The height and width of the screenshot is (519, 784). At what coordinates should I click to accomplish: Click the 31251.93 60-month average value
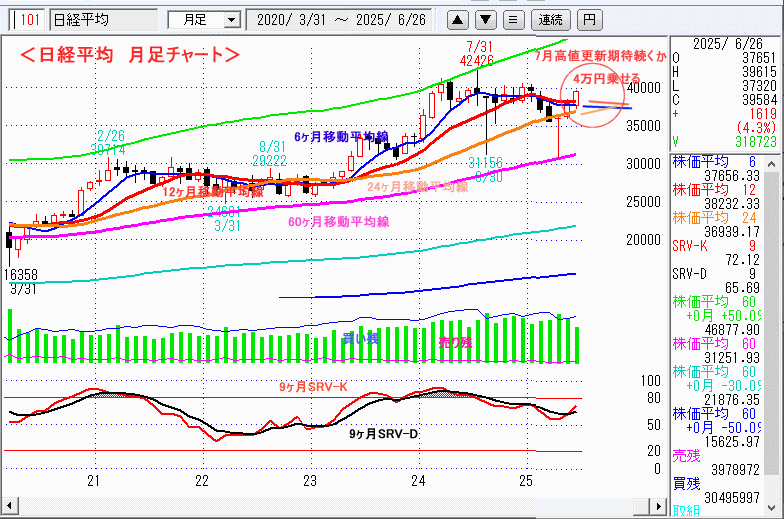[732, 358]
